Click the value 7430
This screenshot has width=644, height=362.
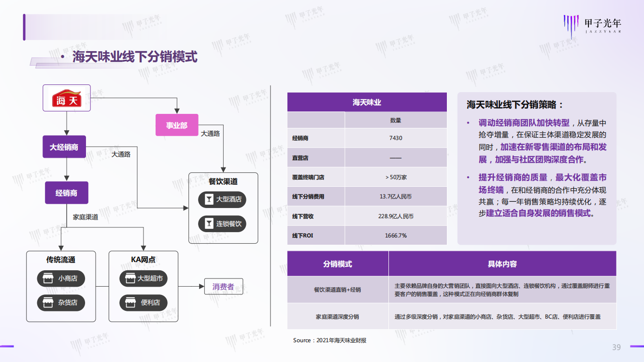[x=396, y=138]
